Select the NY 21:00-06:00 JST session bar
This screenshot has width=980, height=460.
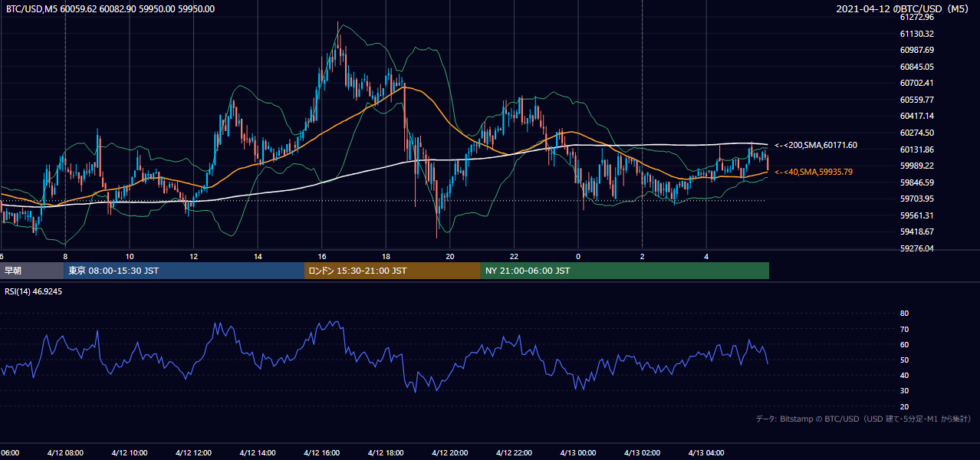(x=625, y=271)
